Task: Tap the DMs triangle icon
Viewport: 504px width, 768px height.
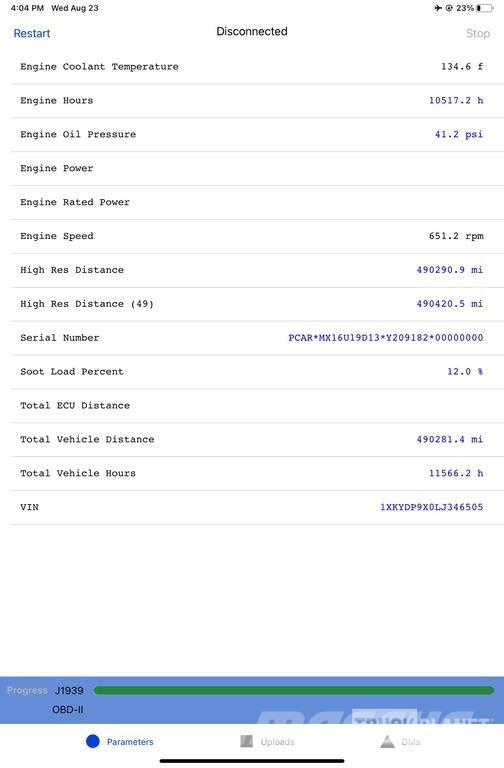Action: click(387, 741)
